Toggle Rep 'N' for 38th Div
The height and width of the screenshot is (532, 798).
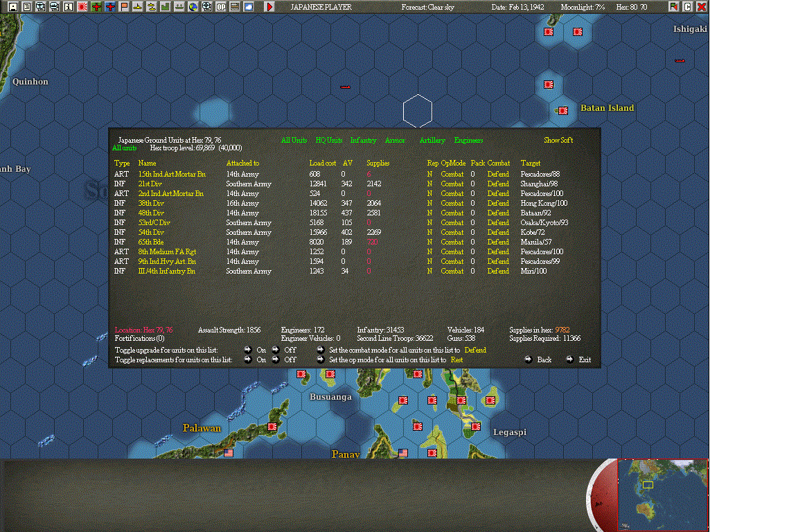pos(429,203)
